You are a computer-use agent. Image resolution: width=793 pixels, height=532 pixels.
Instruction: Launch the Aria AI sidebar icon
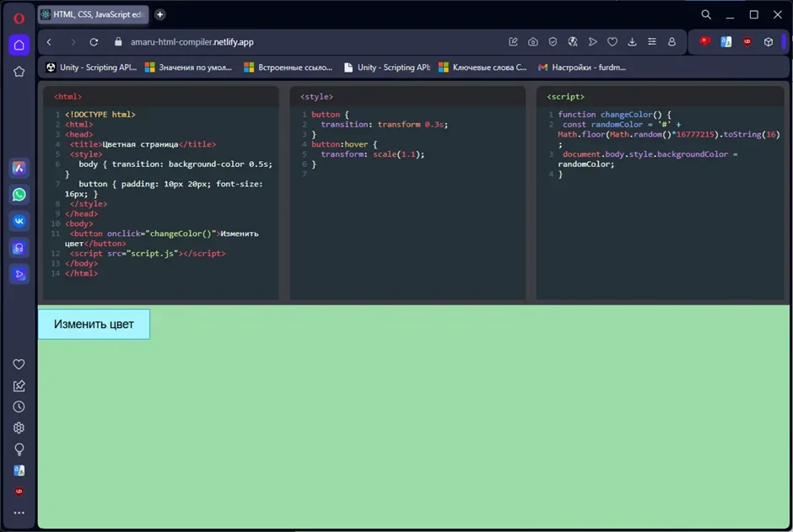(x=19, y=169)
